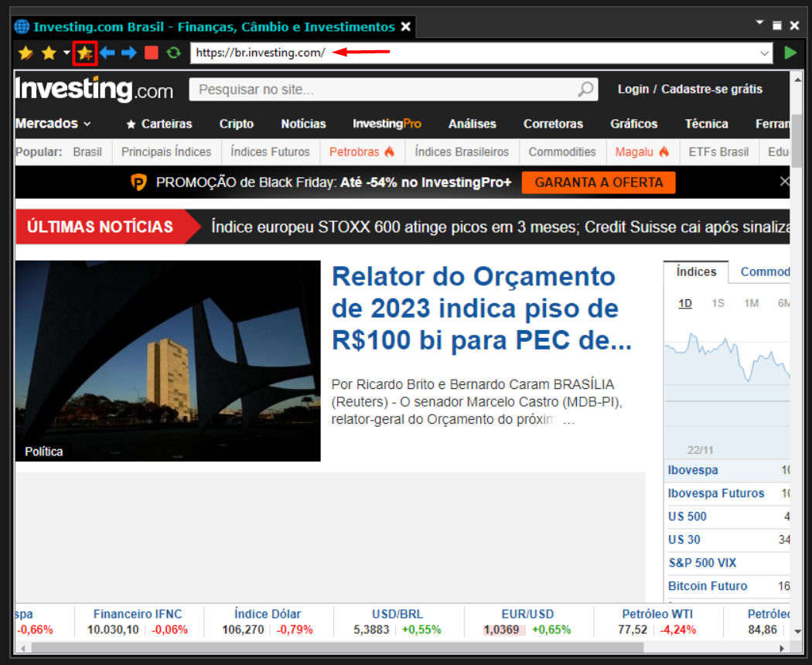Select Principais Índices in Popular bar

coord(166,152)
